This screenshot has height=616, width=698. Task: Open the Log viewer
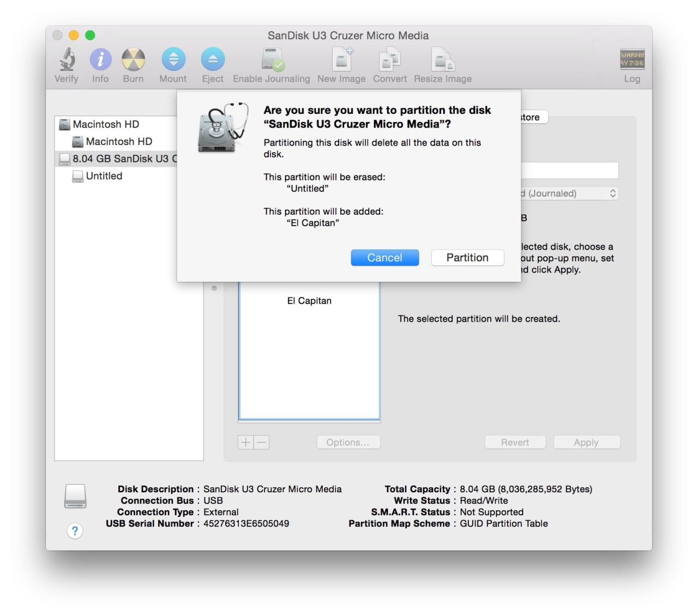(x=632, y=60)
